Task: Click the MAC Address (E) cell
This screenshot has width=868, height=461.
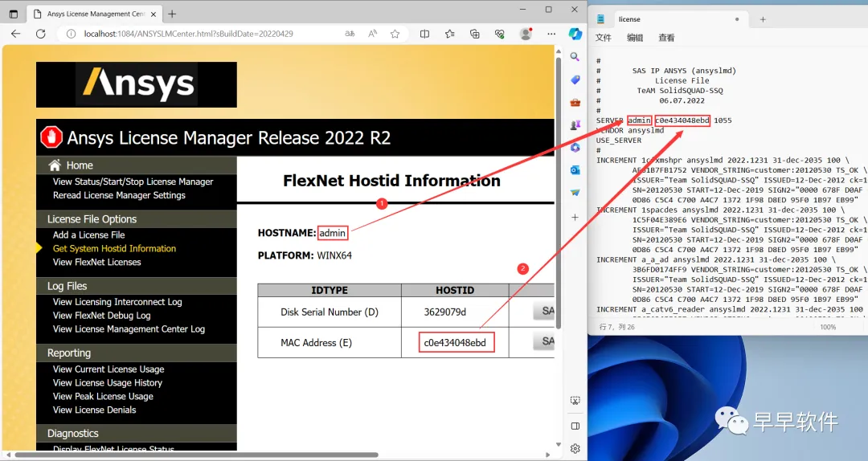Action: [330, 343]
